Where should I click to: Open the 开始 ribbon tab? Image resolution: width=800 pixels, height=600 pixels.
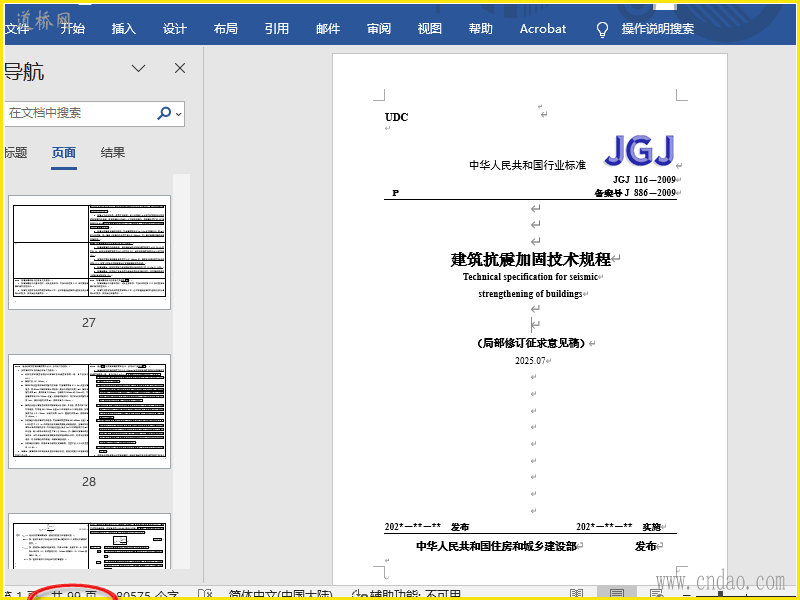(72, 29)
